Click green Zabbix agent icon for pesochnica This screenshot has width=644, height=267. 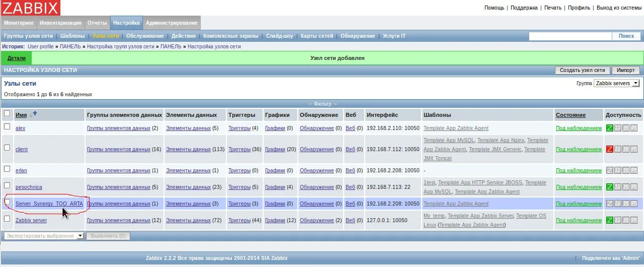610,187
